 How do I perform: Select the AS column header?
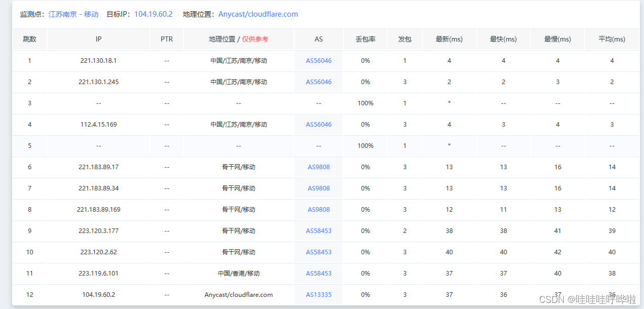click(318, 39)
